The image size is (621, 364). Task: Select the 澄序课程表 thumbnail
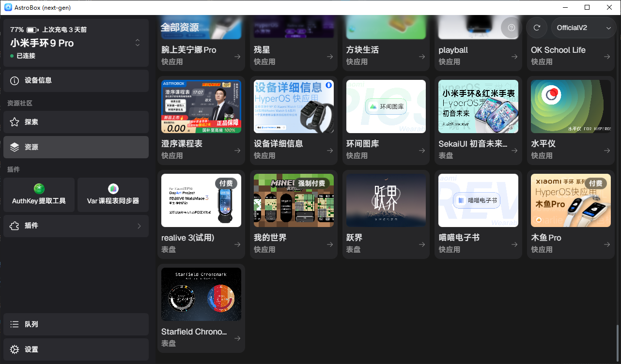tap(201, 106)
